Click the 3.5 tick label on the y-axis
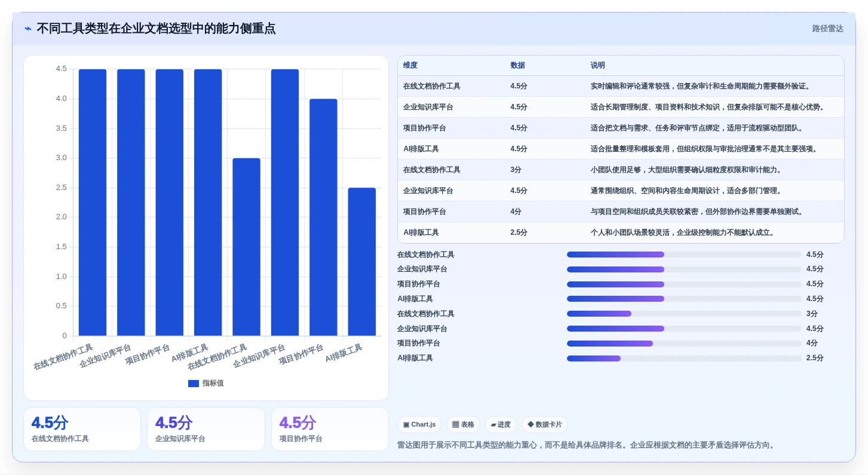 (61, 128)
